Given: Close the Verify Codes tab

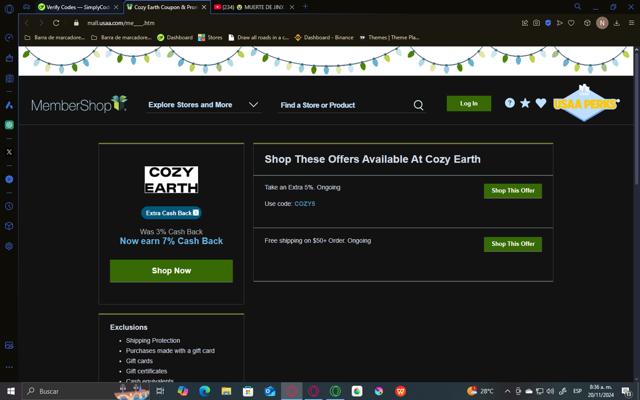Looking at the screenshot, I should (x=116, y=7).
